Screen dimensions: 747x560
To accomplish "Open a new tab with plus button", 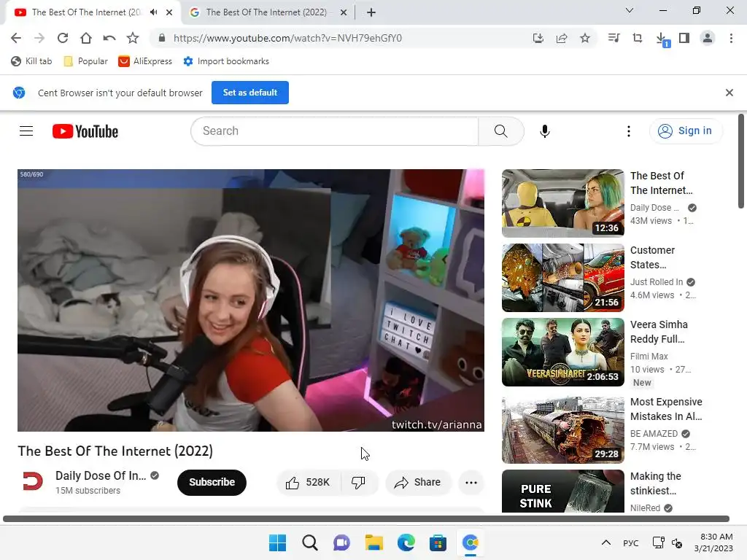I will pos(371,12).
